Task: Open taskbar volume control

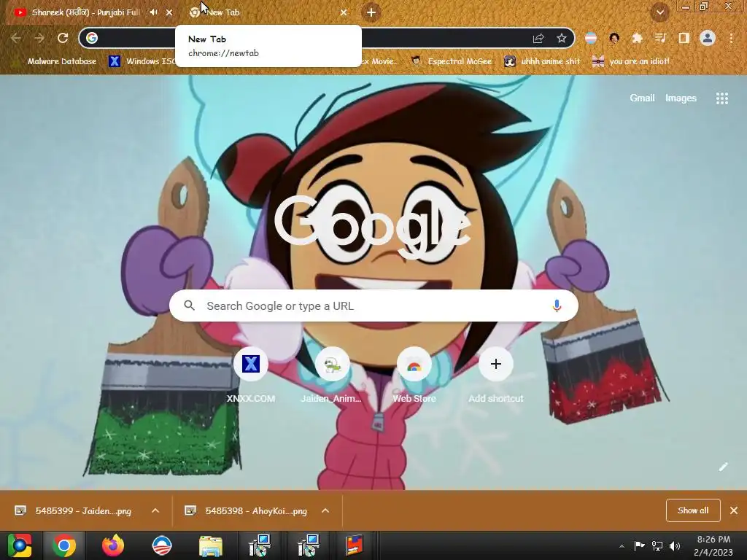Action: coord(675,546)
